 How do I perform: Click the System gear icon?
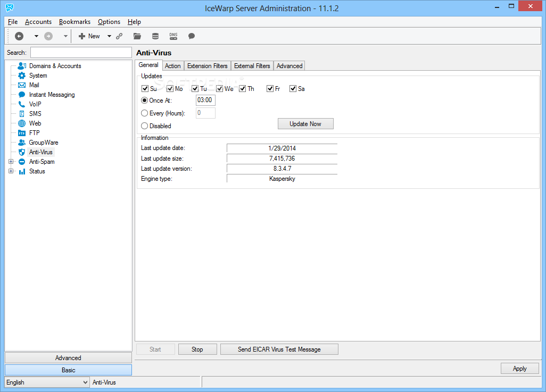tap(22, 75)
